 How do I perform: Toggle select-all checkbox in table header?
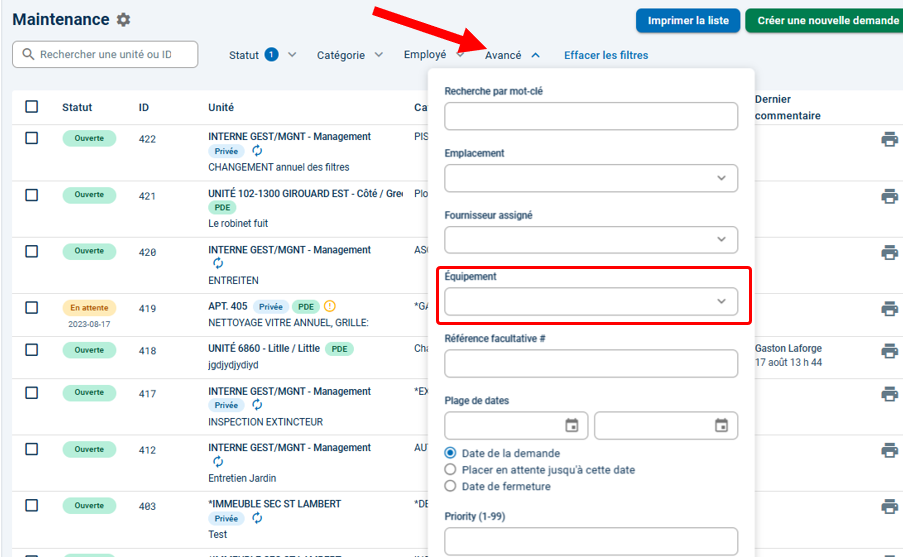(32, 107)
